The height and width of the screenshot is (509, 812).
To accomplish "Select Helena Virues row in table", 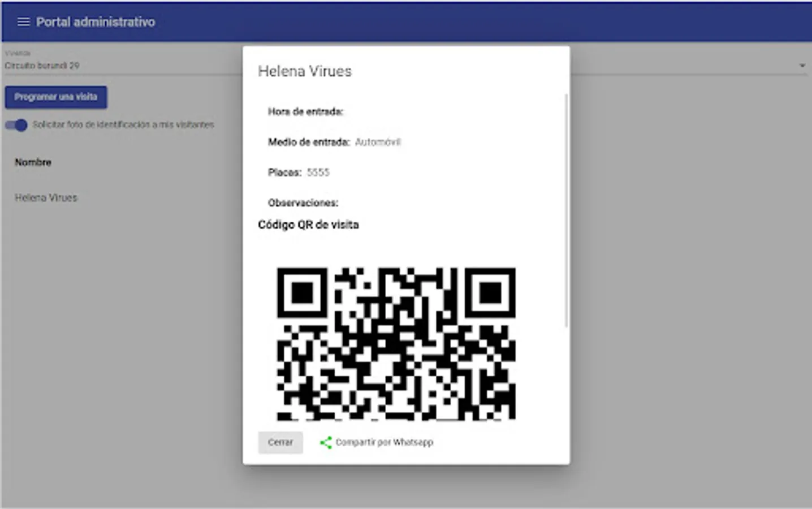I will 46,198.
